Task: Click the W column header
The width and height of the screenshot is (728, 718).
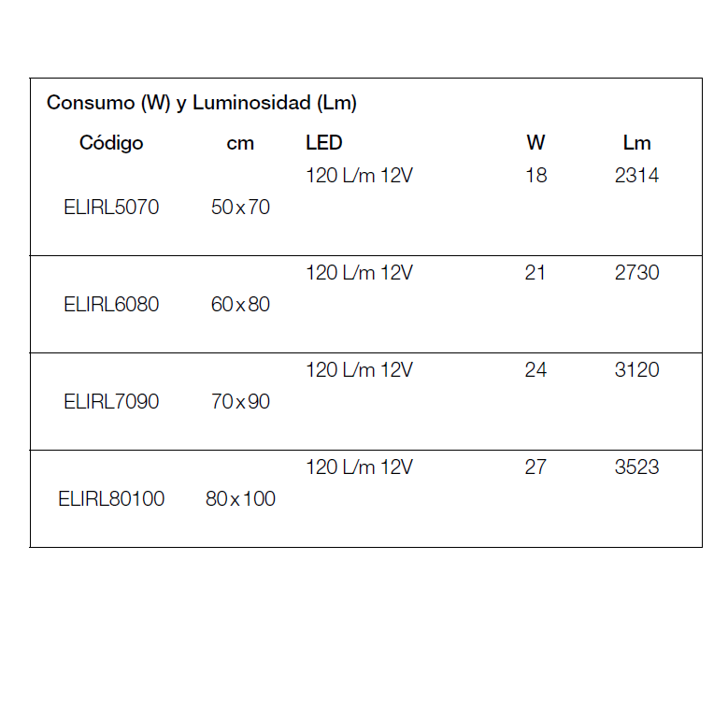Action: click(535, 143)
